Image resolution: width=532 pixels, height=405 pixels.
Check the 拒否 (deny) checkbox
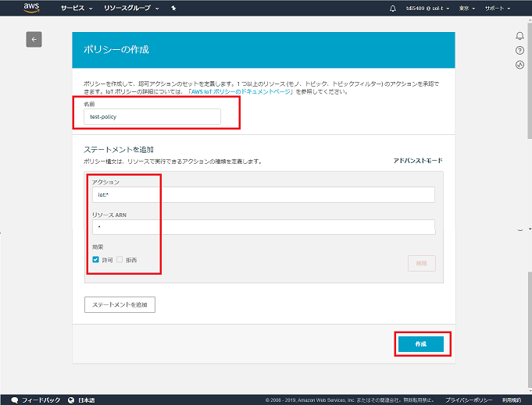pyautogui.click(x=120, y=260)
